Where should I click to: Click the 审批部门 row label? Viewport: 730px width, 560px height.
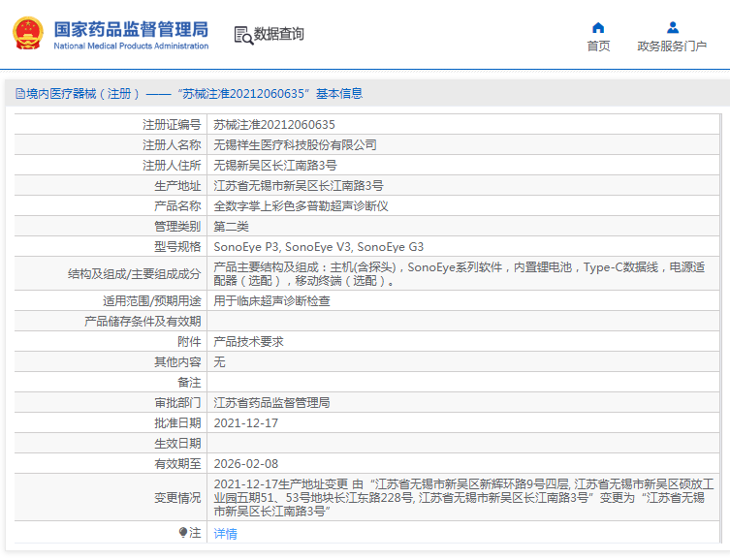pos(177,403)
